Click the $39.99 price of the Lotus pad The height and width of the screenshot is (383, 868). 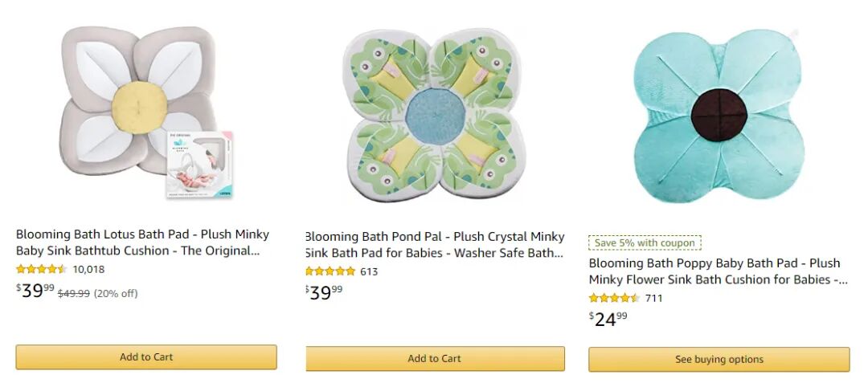click(35, 290)
